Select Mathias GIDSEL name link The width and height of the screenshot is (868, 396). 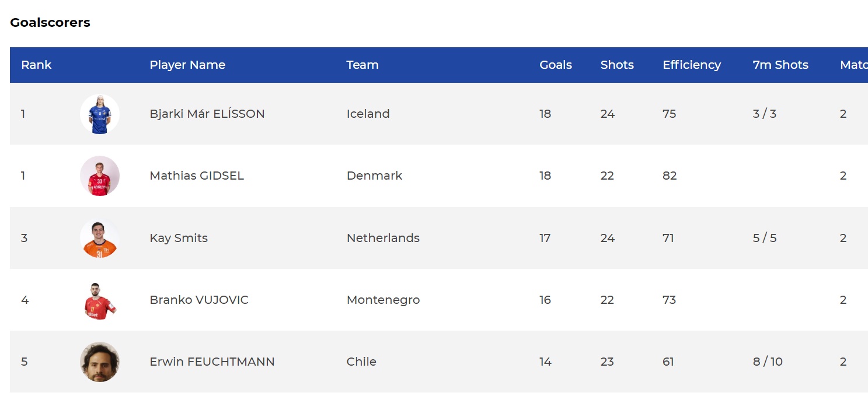click(197, 176)
